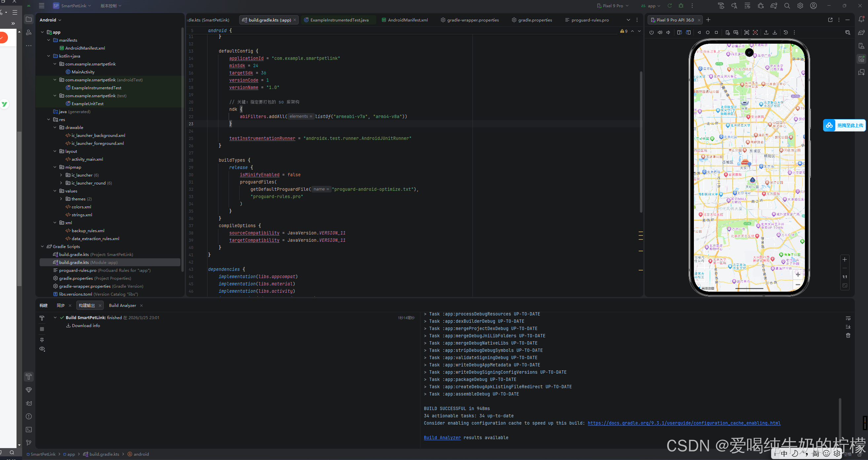
Task: Select libs.versions.toml in the project tree
Action: pyautogui.click(x=75, y=294)
